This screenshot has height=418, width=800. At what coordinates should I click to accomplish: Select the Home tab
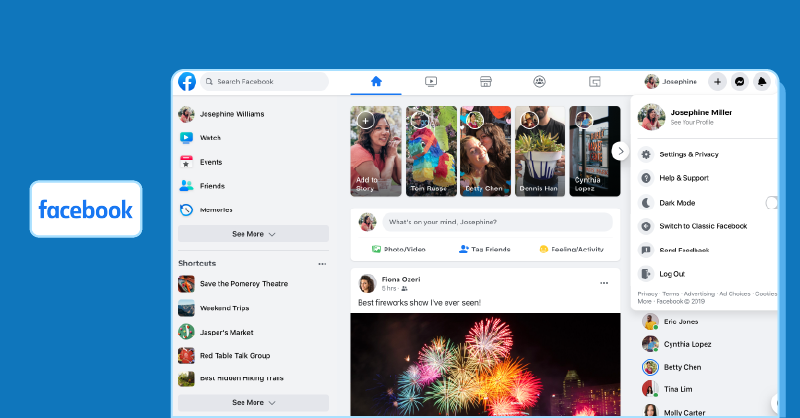376,82
